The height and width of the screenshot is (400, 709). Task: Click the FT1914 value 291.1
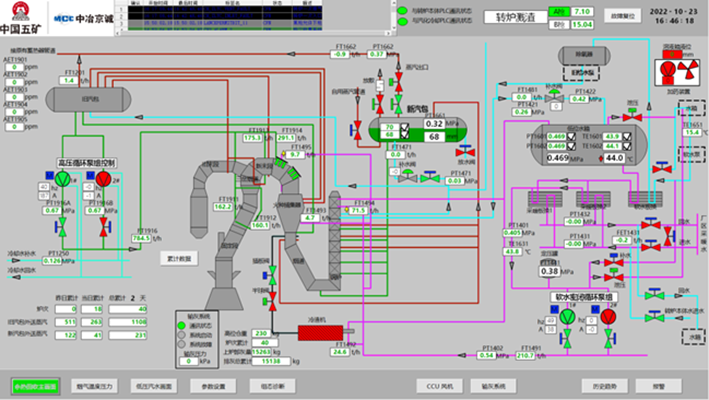tap(286, 138)
